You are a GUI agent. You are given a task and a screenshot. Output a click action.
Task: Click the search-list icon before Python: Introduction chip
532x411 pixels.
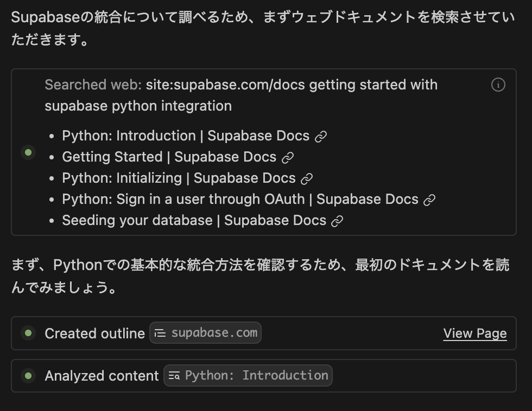174,375
